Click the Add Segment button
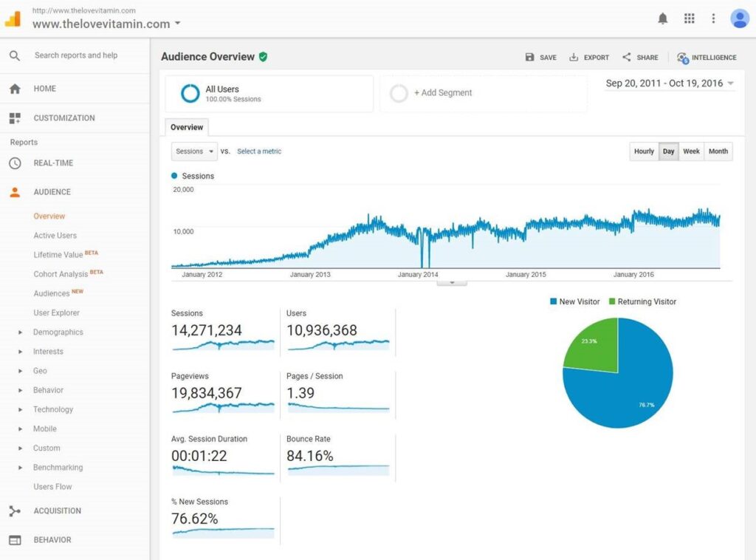This screenshot has height=560, width=756. tap(442, 93)
